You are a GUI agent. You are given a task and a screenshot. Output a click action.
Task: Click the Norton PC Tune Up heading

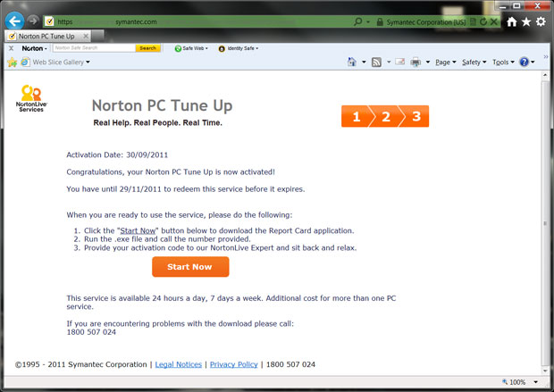point(162,105)
